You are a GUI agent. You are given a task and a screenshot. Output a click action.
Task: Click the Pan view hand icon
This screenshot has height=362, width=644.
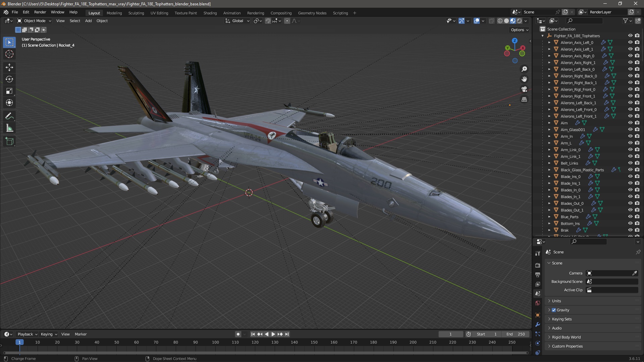coord(524,79)
